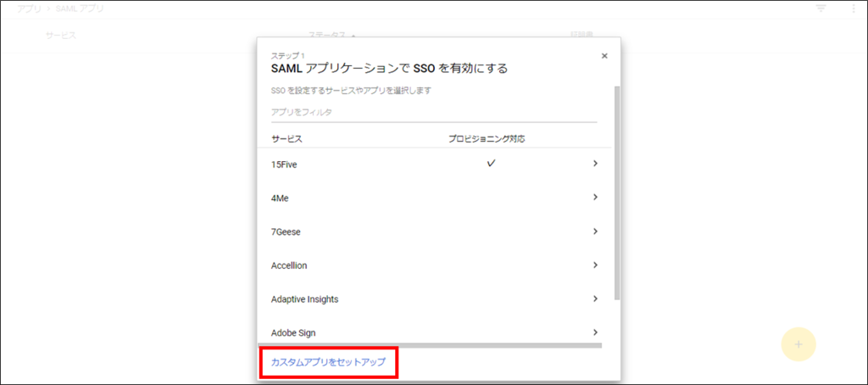Select the Adaptive Insights service name
The image size is (868, 385).
pyautogui.click(x=304, y=299)
